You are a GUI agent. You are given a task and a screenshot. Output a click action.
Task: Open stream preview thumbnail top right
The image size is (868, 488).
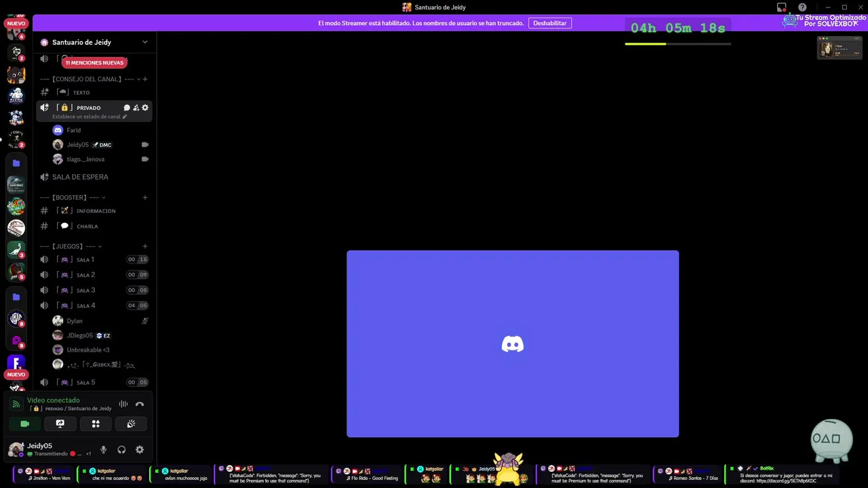[x=840, y=47]
